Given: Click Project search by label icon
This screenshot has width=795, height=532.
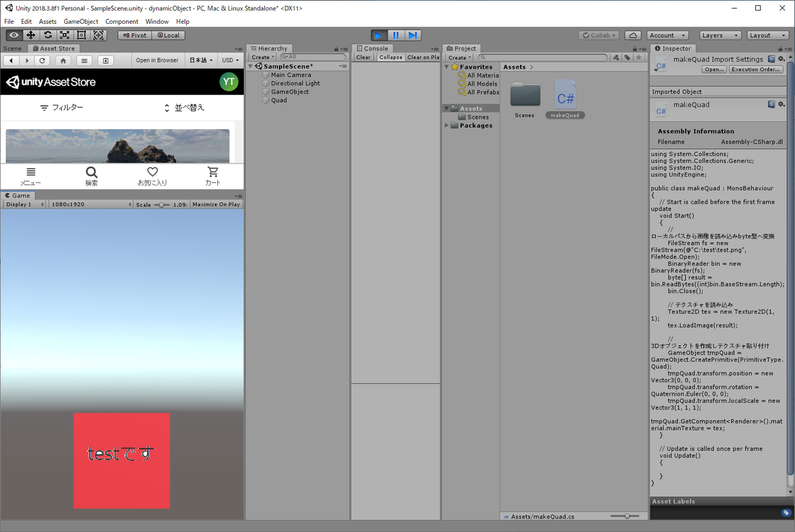Looking at the screenshot, I should click(627, 58).
